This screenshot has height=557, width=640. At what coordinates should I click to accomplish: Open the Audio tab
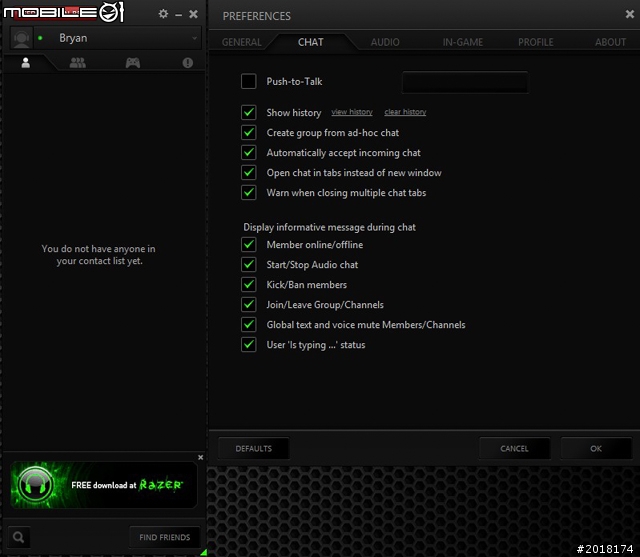coord(385,42)
